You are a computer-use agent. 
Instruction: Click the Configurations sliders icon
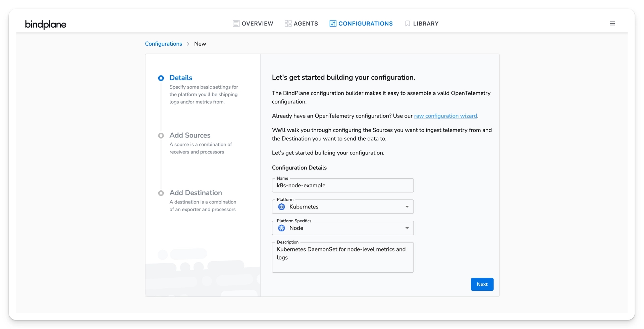332,23
